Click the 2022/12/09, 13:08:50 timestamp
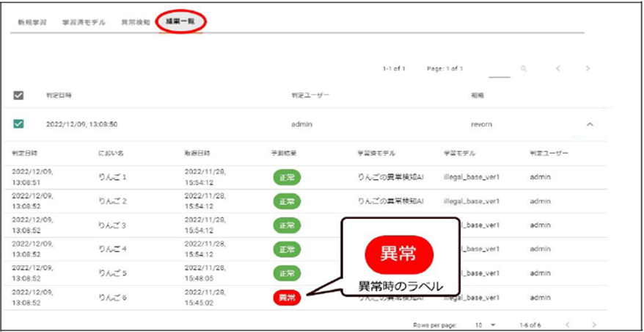Screen dimensions: 644x332 (82, 124)
